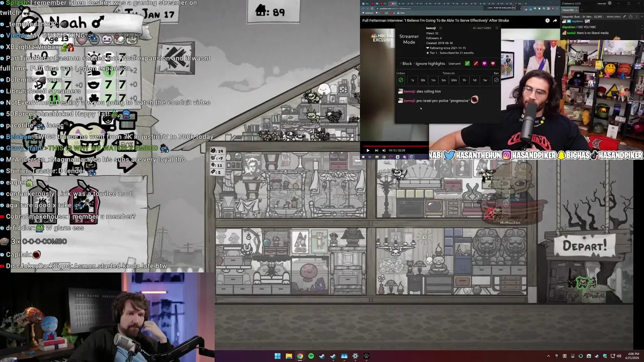644x362 pixels.
Task: Toggle the Ignore highlights checkbox
Action: click(x=429, y=64)
